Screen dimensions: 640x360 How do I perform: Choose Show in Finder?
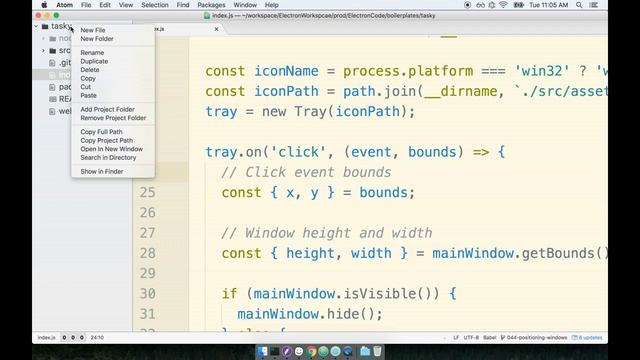(102, 171)
